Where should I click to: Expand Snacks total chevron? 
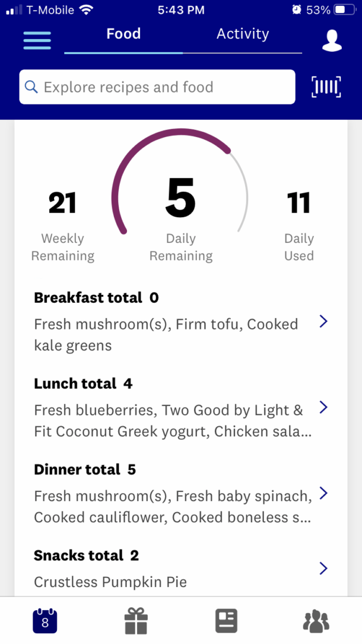323,569
